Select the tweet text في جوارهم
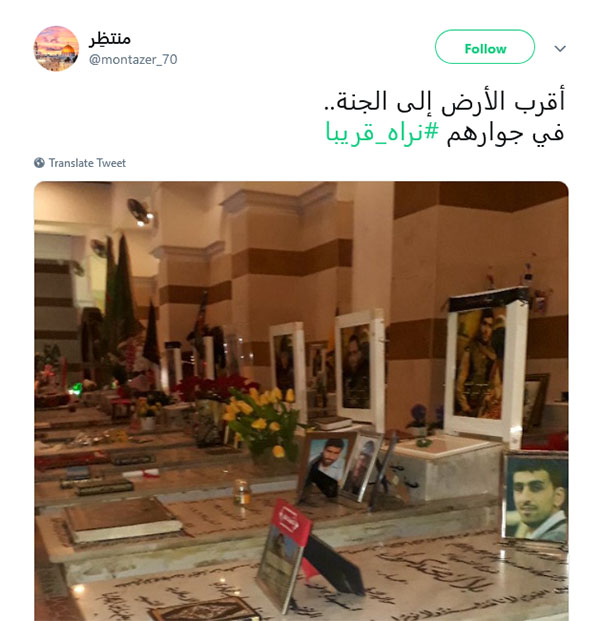The image size is (600, 621). pos(505,133)
